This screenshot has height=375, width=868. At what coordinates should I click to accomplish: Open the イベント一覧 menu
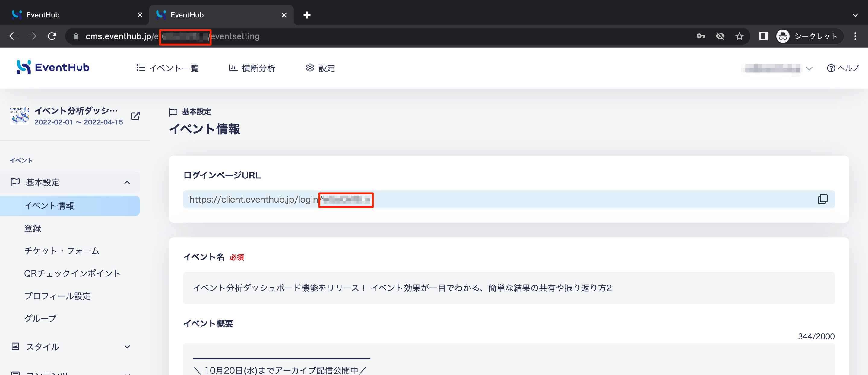pyautogui.click(x=167, y=68)
